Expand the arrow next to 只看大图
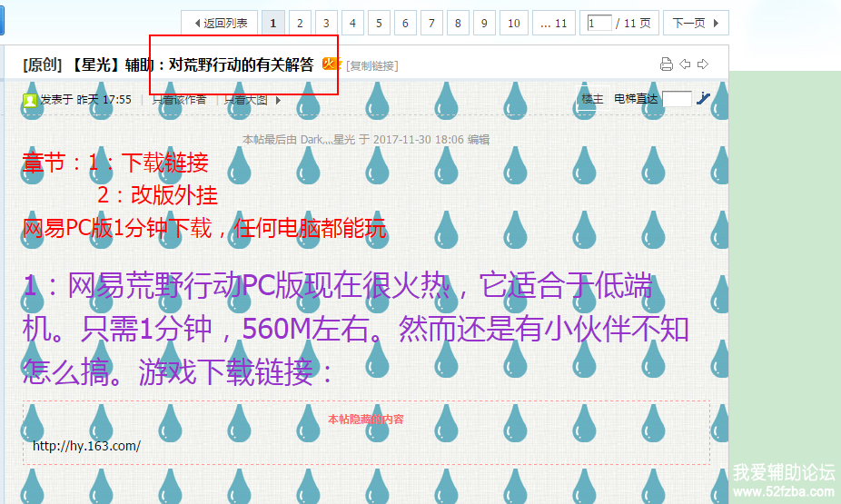 pos(278,100)
